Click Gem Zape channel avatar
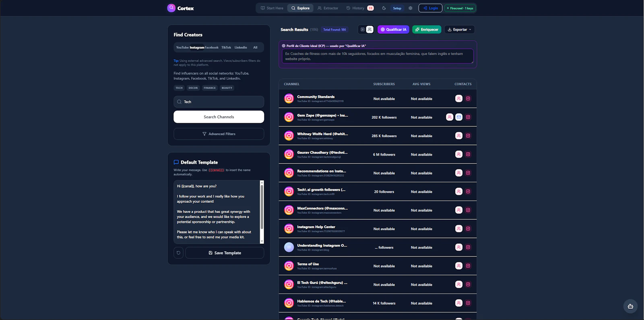Screen dimensions: 644x320 289,117
